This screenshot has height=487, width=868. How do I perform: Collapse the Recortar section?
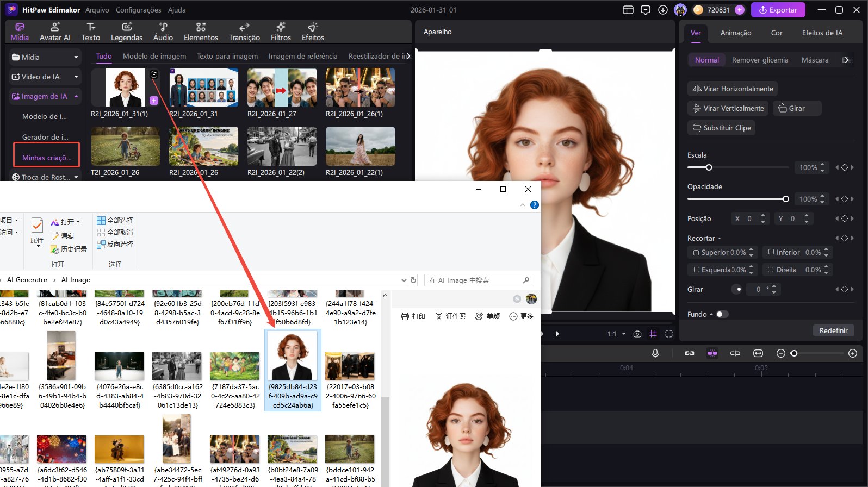(720, 239)
